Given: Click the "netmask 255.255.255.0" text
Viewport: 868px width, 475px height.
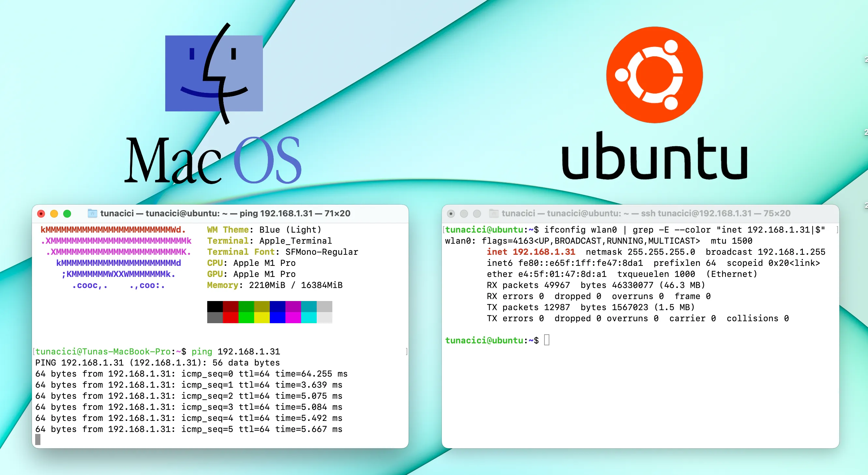Looking at the screenshot, I should (x=640, y=252).
